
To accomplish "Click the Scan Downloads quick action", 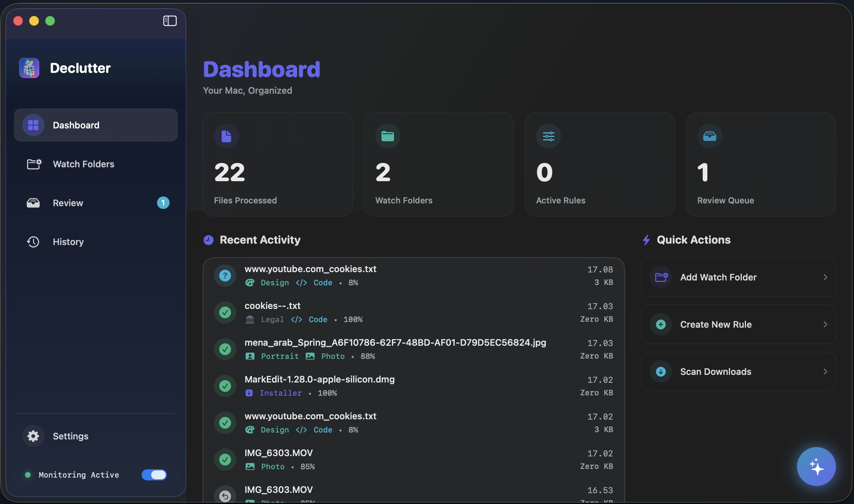I will point(716,371).
